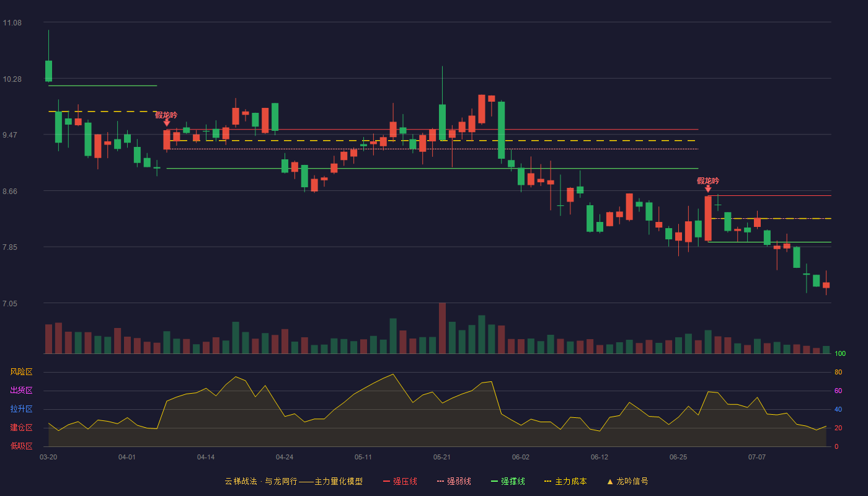Viewport: 868px width, 496px height.
Task: Click the 07-07 date axis label
Action: click(x=757, y=457)
